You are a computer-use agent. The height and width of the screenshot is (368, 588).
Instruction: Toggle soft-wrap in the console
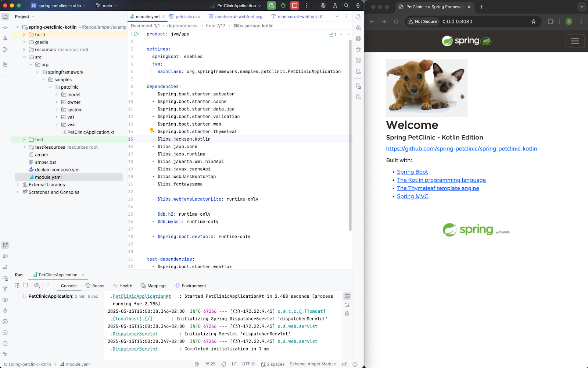click(x=347, y=296)
